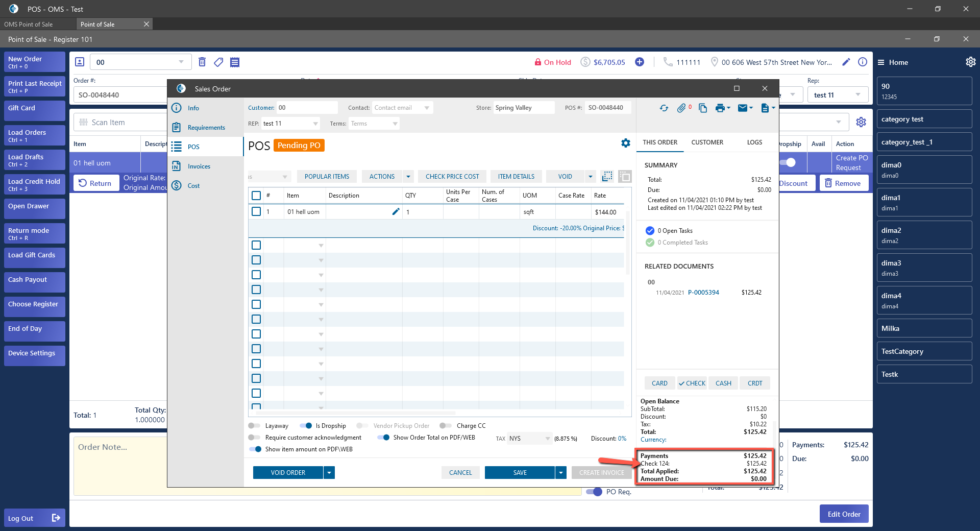Open the Invoices section in sidebar
The width and height of the screenshot is (980, 531).
[199, 166]
